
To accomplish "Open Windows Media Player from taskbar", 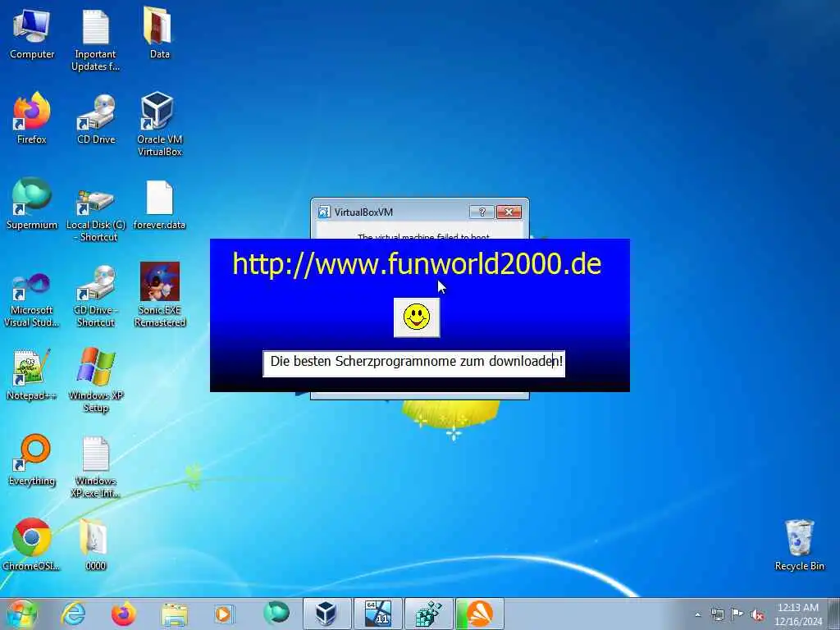I will tap(225, 614).
